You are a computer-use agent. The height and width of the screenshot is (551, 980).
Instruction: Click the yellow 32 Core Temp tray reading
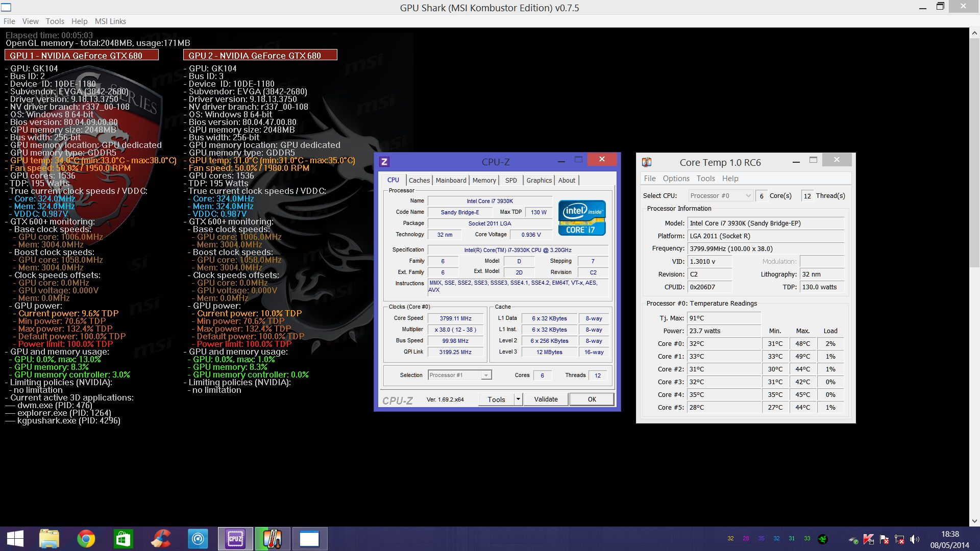pos(730,539)
